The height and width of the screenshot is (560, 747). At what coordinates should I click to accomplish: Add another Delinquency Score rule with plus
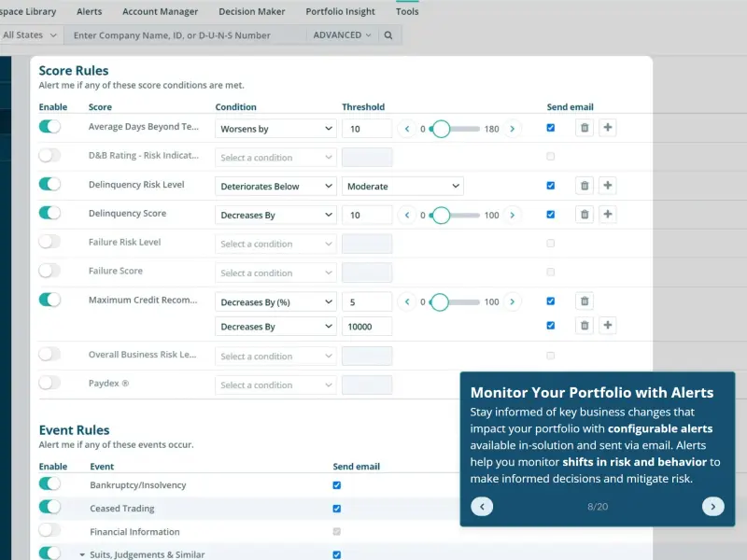(x=608, y=215)
